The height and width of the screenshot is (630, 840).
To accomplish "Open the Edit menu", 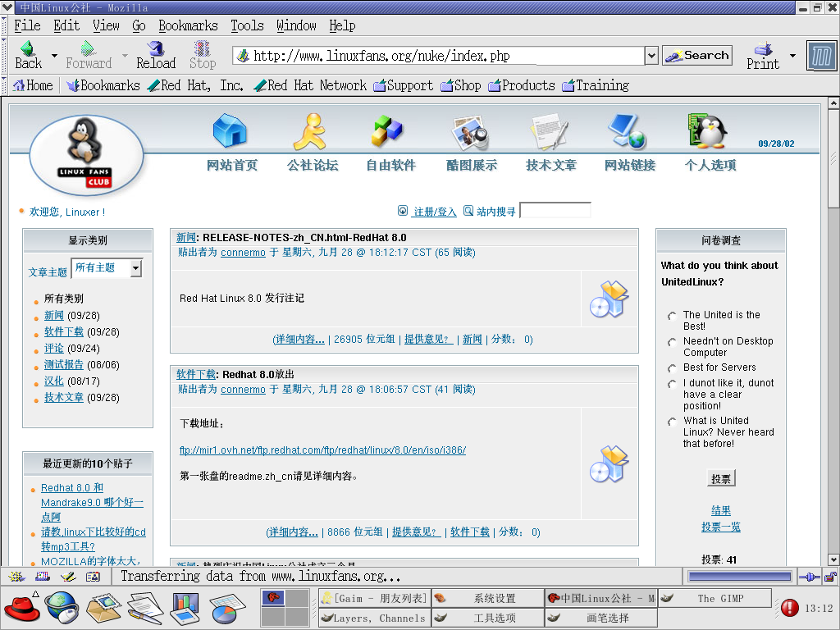I will click(66, 25).
